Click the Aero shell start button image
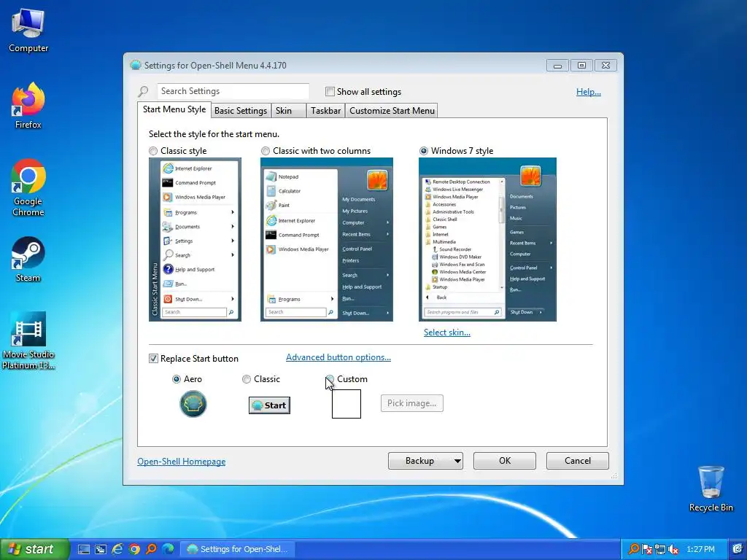The height and width of the screenshot is (560, 747). click(x=193, y=404)
